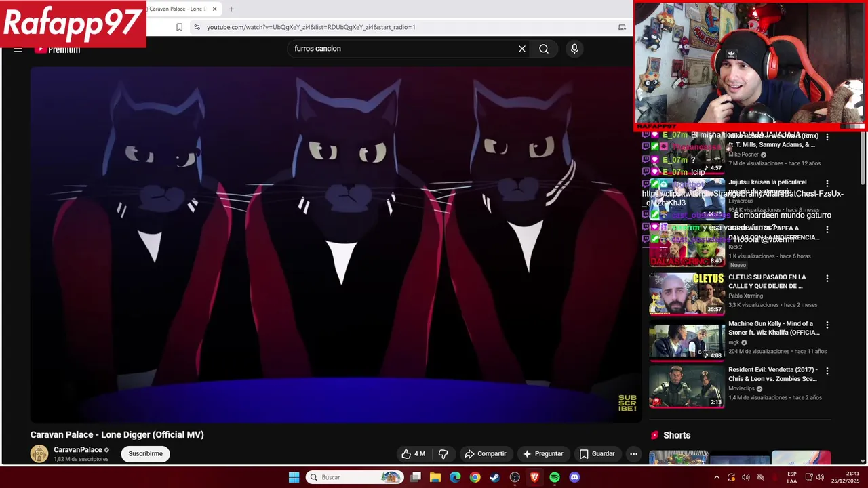
Task: Click the YouTube search input field
Action: tap(403, 49)
